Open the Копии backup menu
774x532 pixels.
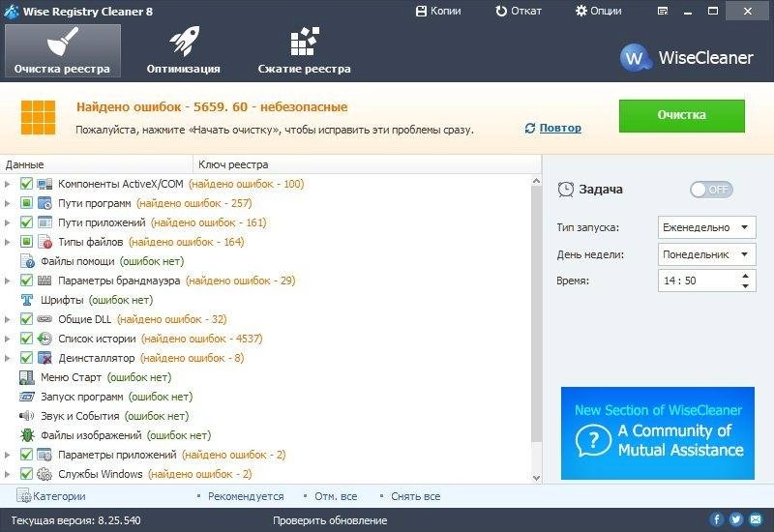[438, 11]
